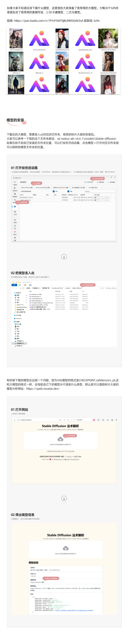Click the browser split-screen icon in toolbar

point(103,420)
